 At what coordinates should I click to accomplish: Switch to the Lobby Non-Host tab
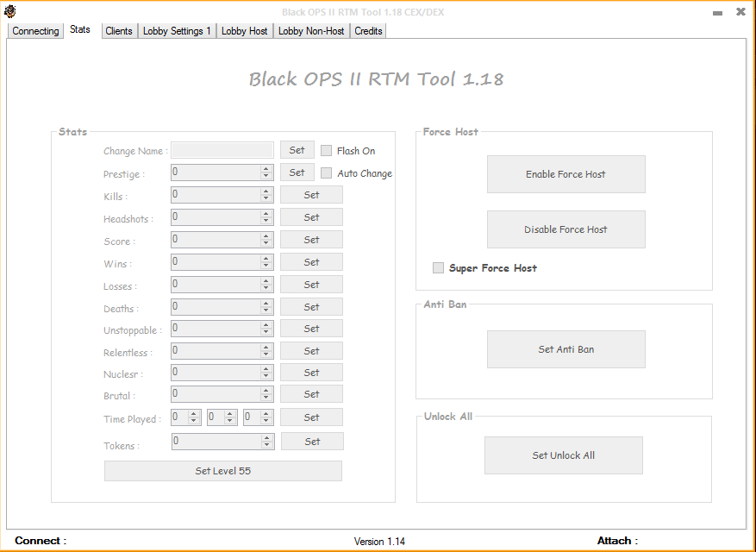[x=311, y=31]
